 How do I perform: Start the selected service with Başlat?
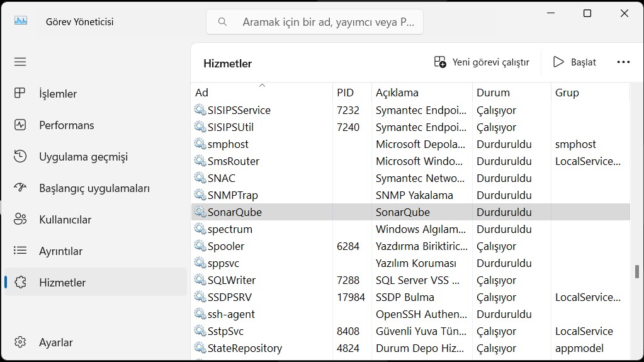(575, 62)
